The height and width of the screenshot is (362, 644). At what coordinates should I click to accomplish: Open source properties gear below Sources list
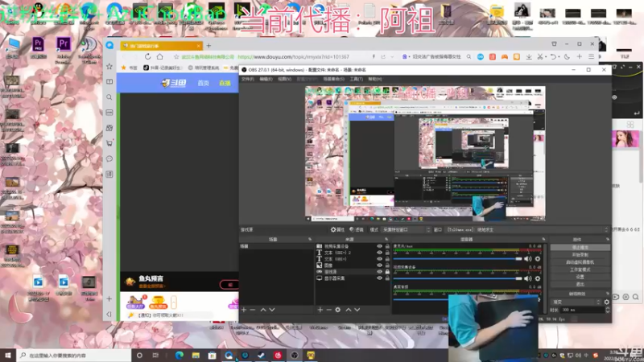coord(337,310)
